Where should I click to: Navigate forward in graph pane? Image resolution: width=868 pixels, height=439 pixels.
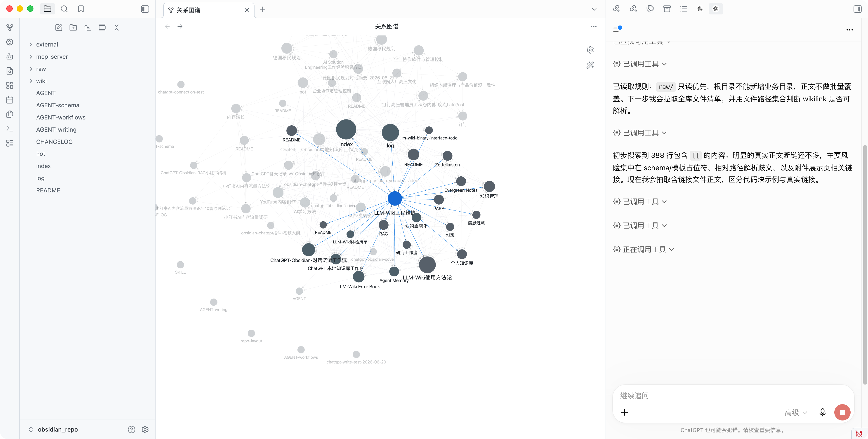point(180,26)
